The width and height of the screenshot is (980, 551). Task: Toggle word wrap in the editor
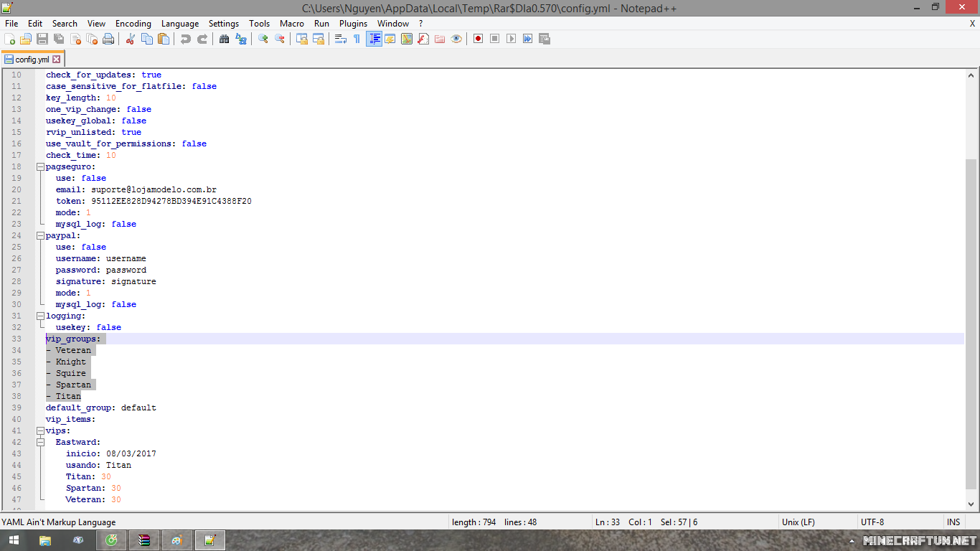(341, 39)
